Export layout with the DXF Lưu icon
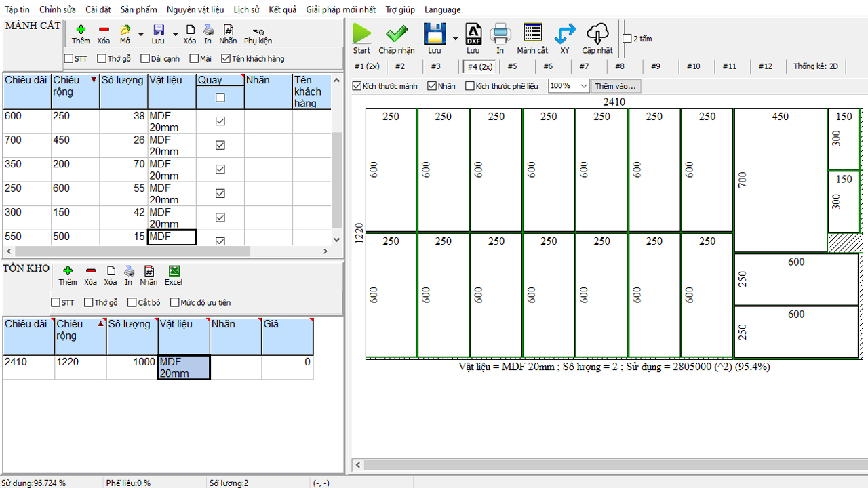 473,34
